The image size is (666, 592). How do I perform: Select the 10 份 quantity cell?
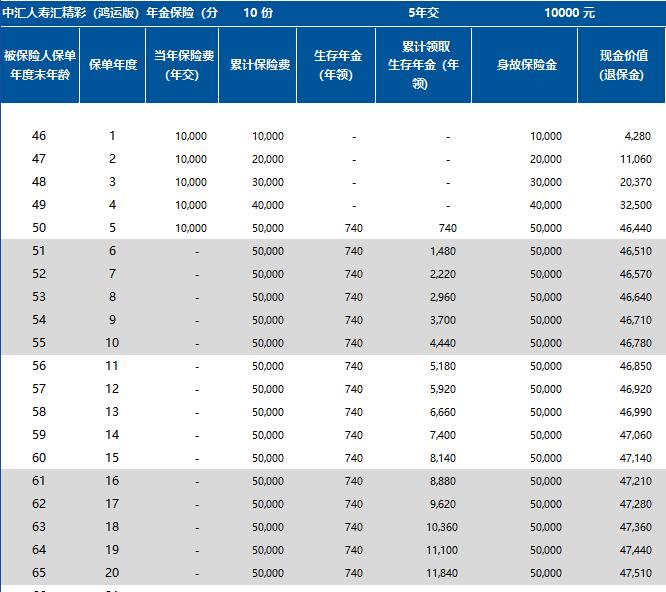pyautogui.click(x=257, y=12)
